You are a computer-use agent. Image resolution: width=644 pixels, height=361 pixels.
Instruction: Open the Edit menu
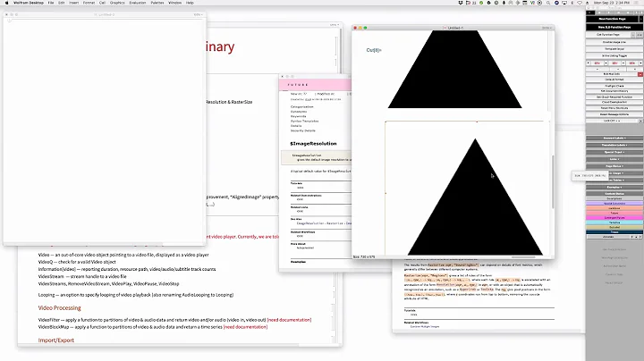click(x=61, y=3)
